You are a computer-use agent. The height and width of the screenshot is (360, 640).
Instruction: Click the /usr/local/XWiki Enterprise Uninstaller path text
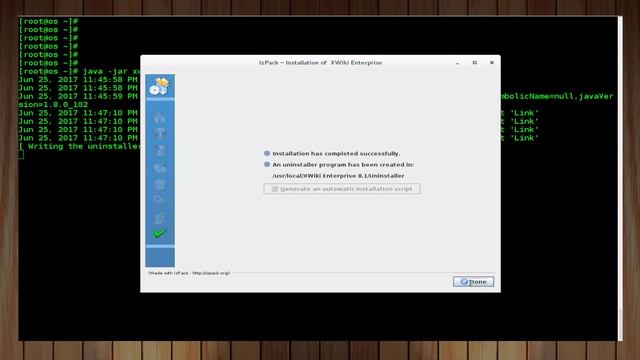click(338, 176)
